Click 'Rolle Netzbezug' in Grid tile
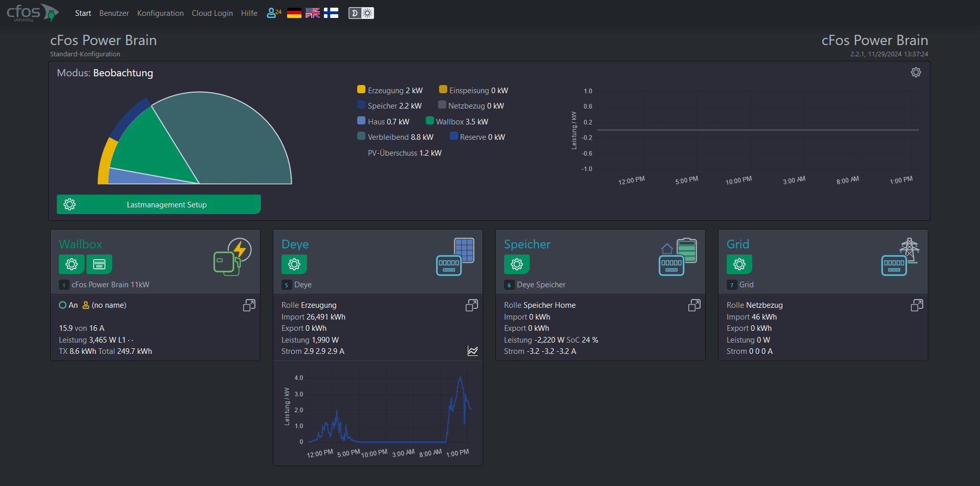The image size is (980, 486). 755,305
